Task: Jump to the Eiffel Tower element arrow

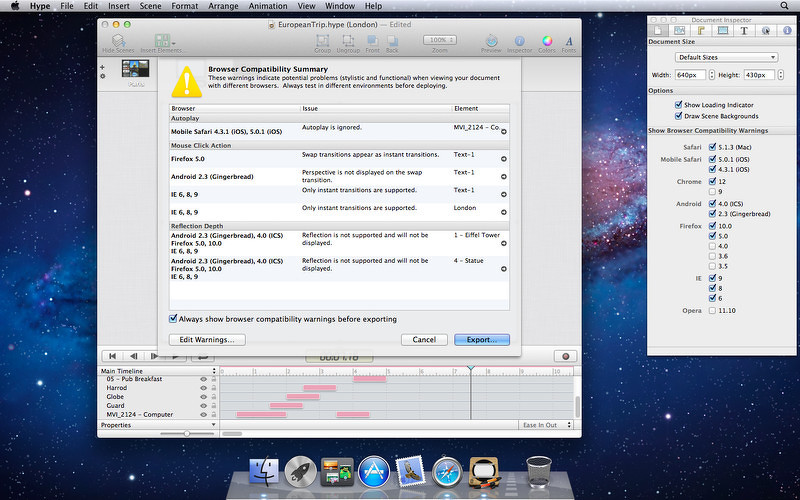Action: click(504, 243)
